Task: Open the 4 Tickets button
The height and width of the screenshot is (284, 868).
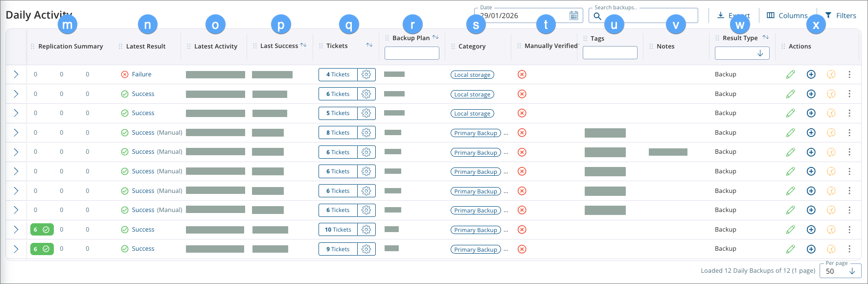Action: pyautogui.click(x=338, y=74)
